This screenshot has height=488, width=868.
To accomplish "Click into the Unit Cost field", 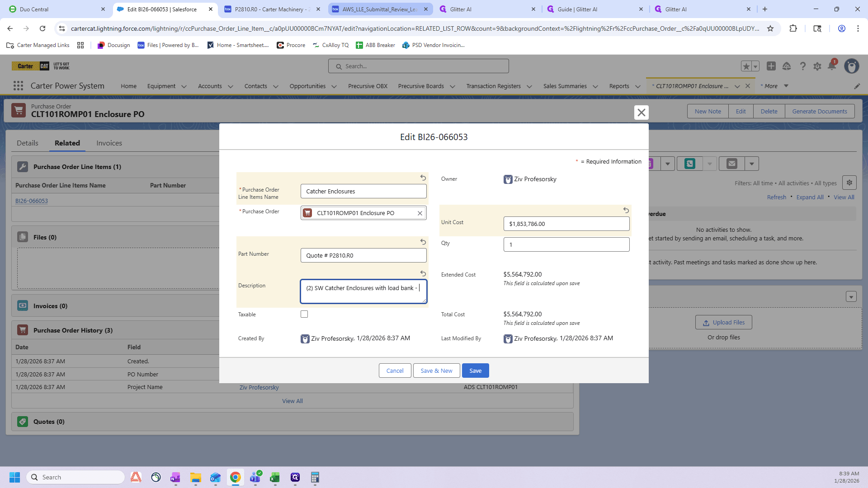I will [x=566, y=224].
